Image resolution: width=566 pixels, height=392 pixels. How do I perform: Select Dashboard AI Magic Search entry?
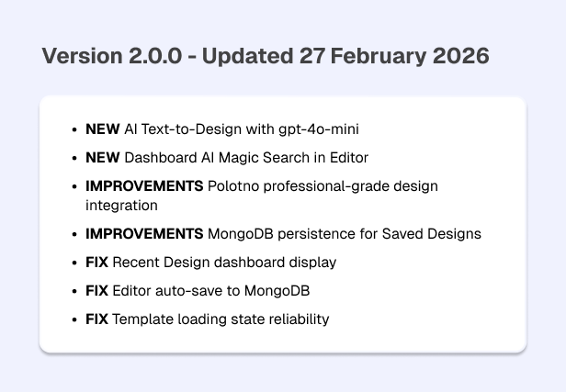tap(227, 158)
